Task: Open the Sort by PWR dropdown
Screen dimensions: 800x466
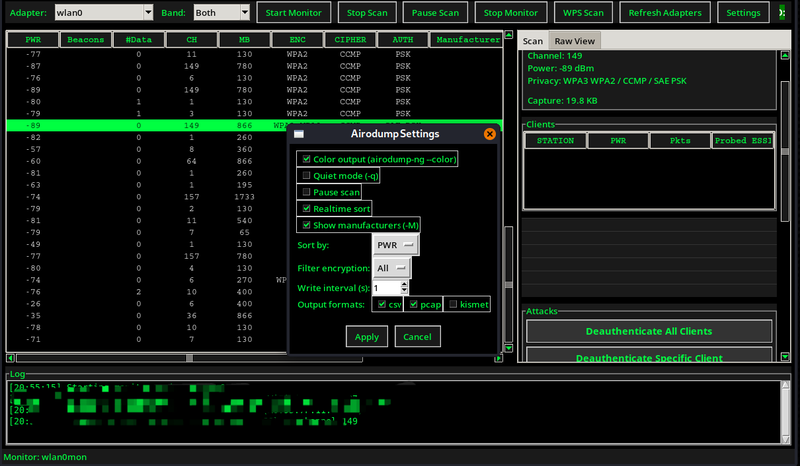Action: [x=396, y=245]
